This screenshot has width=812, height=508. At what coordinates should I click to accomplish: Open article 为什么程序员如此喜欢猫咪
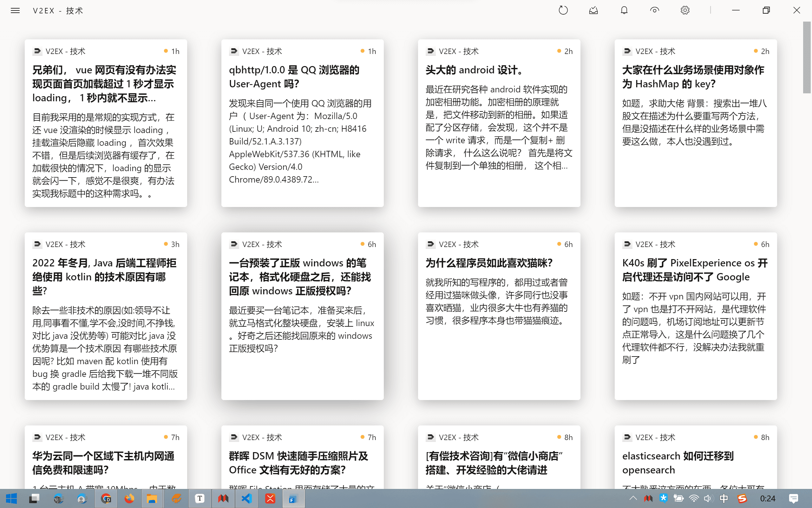[499, 316]
